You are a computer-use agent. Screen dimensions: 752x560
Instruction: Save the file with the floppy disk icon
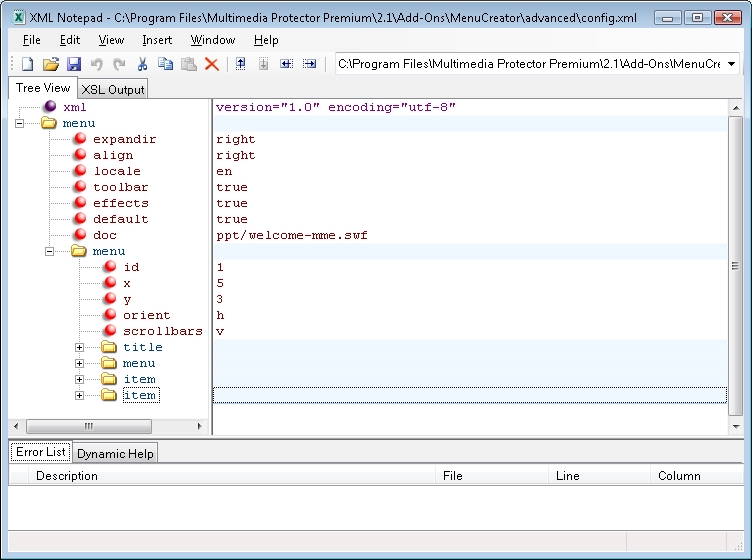click(73, 64)
